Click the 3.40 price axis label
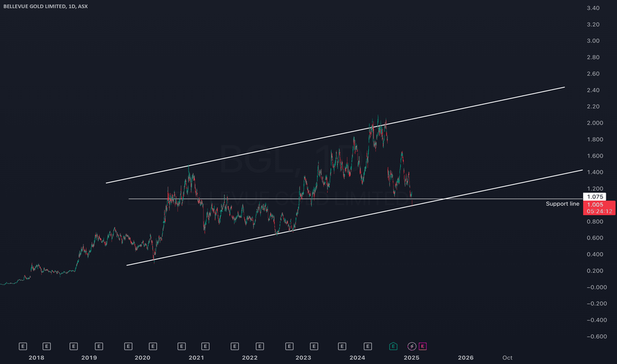Image resolution: width=617 pixels, height=364 pixels. [593, 8]
